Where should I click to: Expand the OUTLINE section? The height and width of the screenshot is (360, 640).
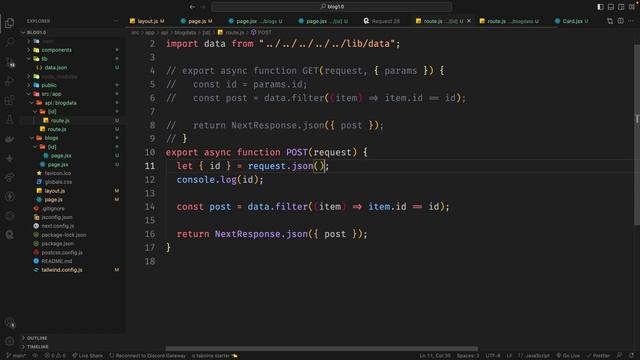(73, 338)
